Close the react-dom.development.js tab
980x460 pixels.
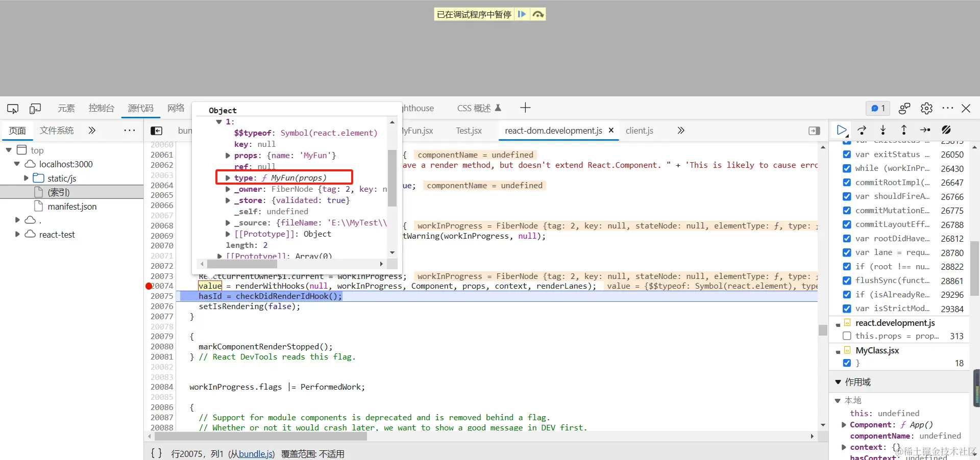(x=611, y=131)
